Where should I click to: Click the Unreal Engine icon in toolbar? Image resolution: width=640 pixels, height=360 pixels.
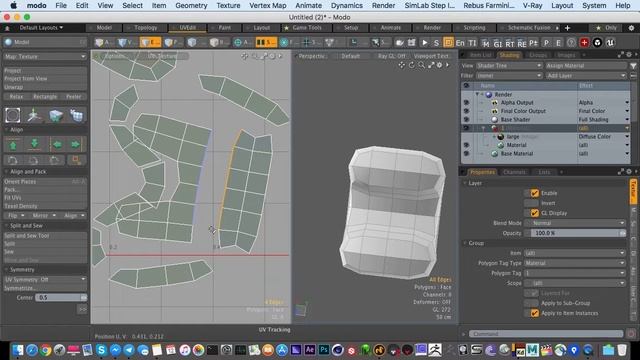click(x=610, y=42)
